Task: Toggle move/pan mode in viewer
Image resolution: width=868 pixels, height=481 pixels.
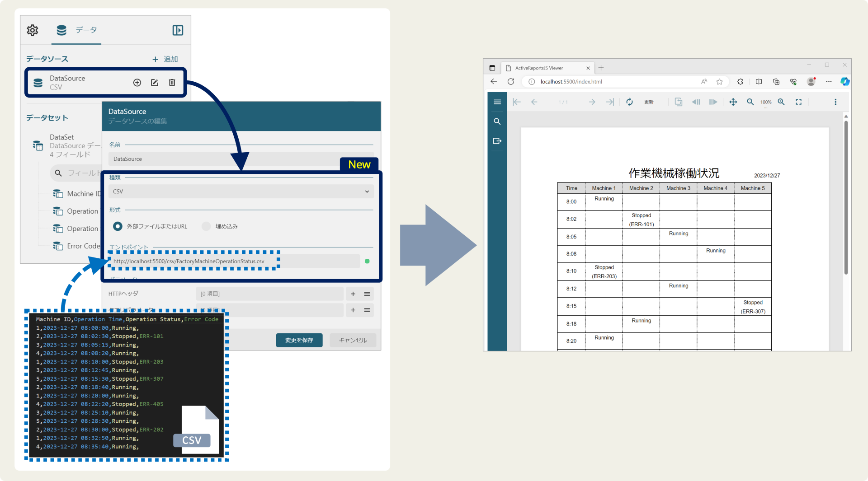Action: pos(733,102)
